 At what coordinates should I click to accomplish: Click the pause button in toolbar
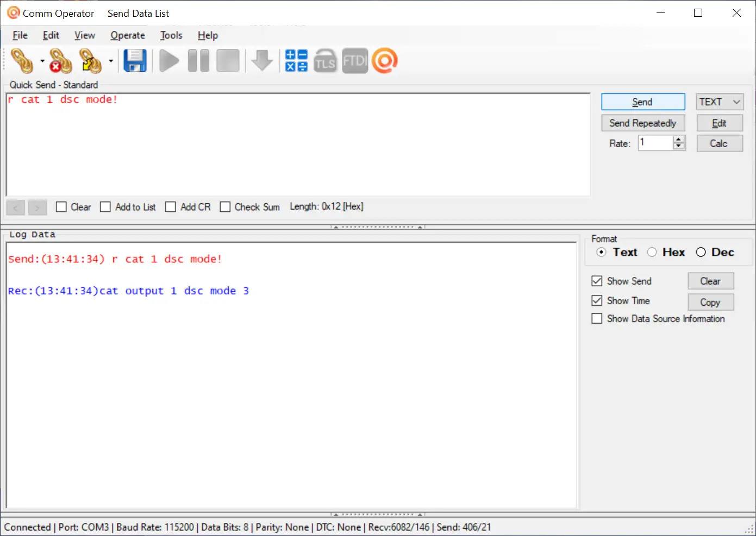click(198, 61)
